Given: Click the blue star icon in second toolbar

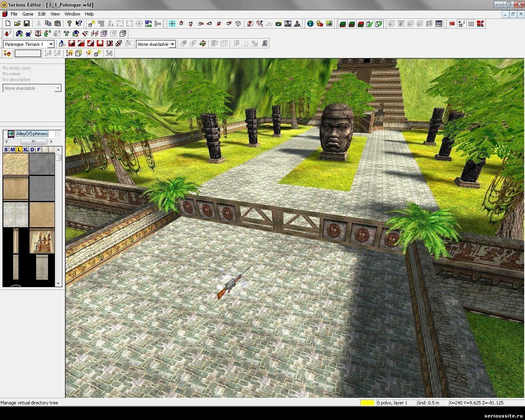Looking at the screenshot, I should coord(28,33).
